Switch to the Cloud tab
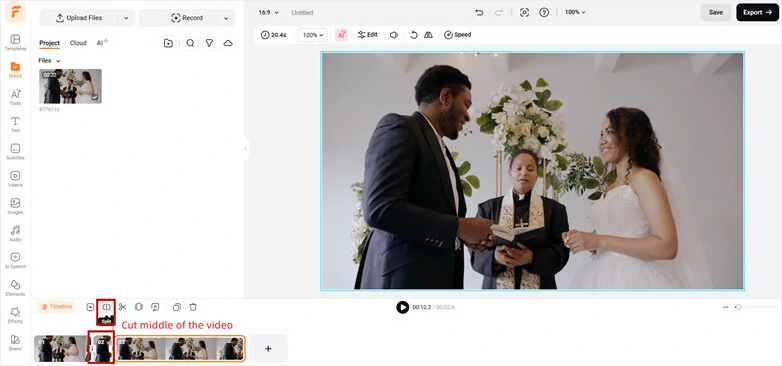 pos(78,43)
